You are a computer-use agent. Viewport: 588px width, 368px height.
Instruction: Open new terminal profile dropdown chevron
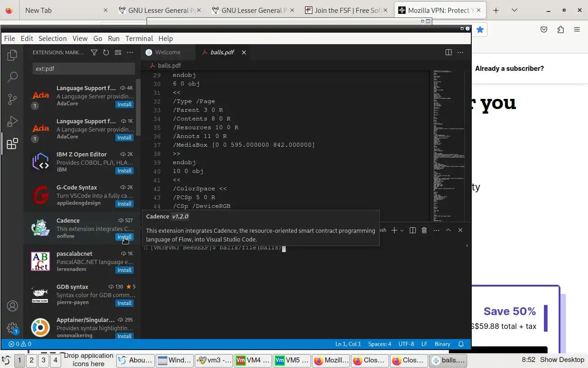point(402,230)
